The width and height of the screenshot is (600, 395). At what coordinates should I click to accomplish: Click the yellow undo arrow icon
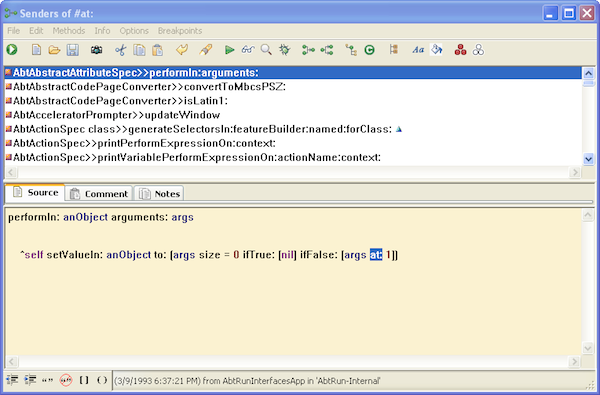(x=182, y=50)
